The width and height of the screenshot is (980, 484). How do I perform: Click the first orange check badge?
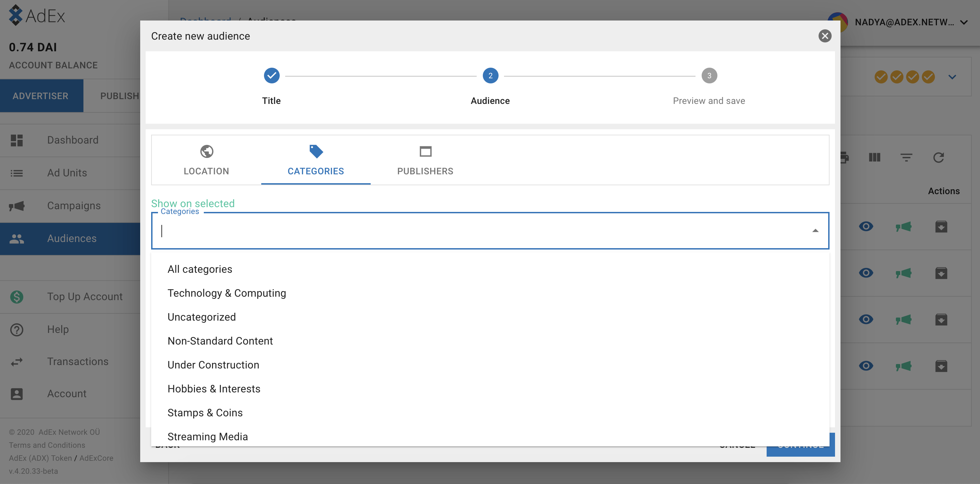click(881, 77)
